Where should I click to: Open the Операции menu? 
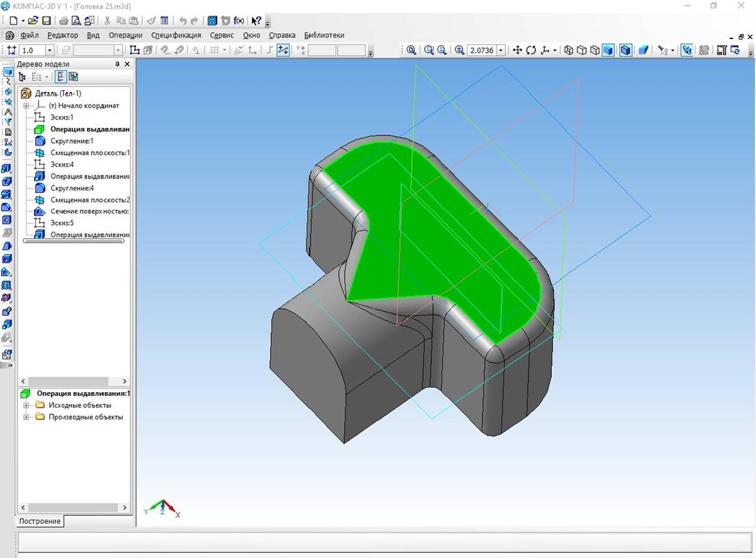125,35
